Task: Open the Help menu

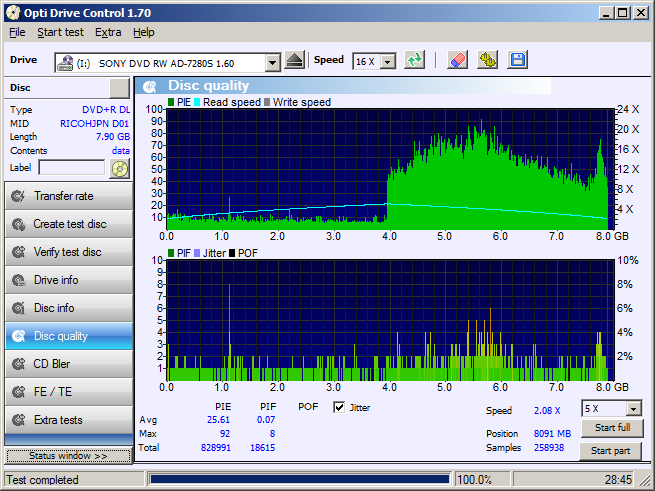Action: click(144, 32)
